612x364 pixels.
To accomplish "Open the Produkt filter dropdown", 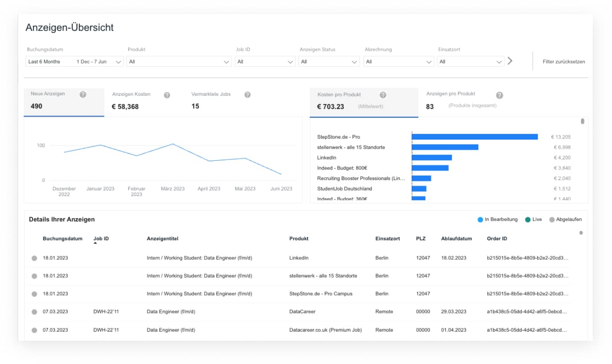I will pos(179,62).
